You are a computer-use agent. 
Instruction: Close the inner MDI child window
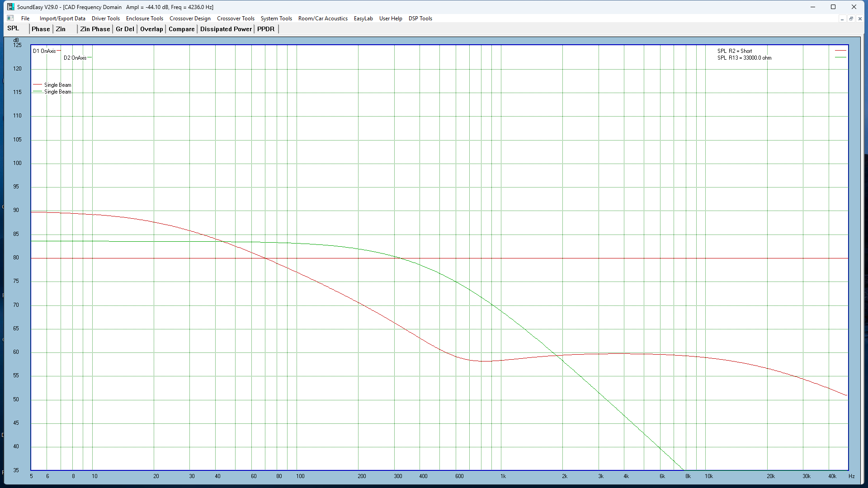pyautogui.click(x=860, y=19)
